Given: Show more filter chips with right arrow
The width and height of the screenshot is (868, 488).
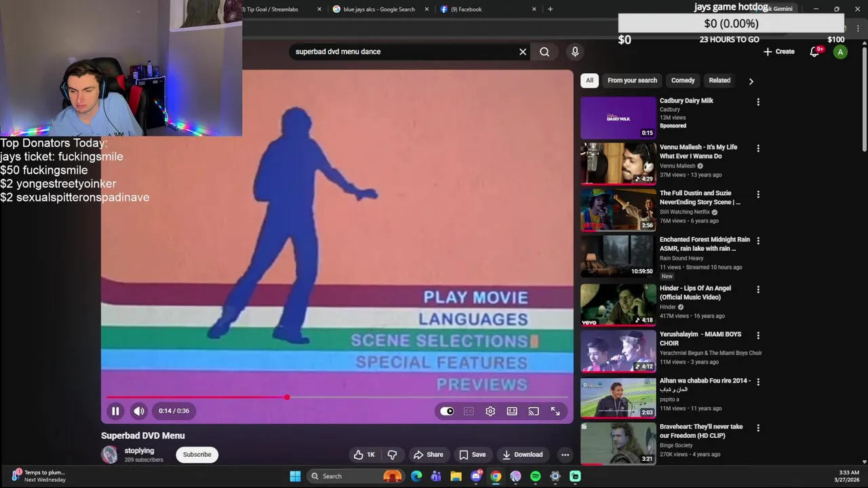Looking at the screenshot, I should (751, 81).
